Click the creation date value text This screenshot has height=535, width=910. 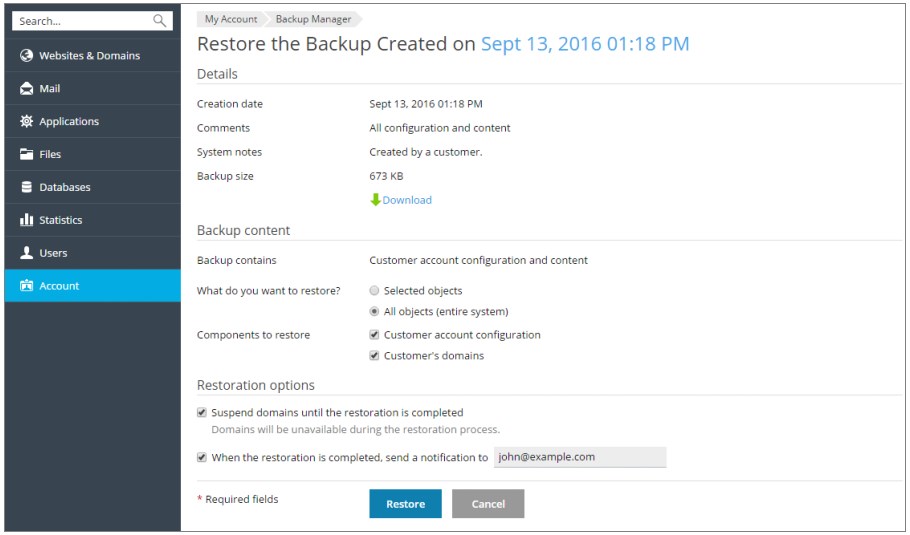(426, 104)
